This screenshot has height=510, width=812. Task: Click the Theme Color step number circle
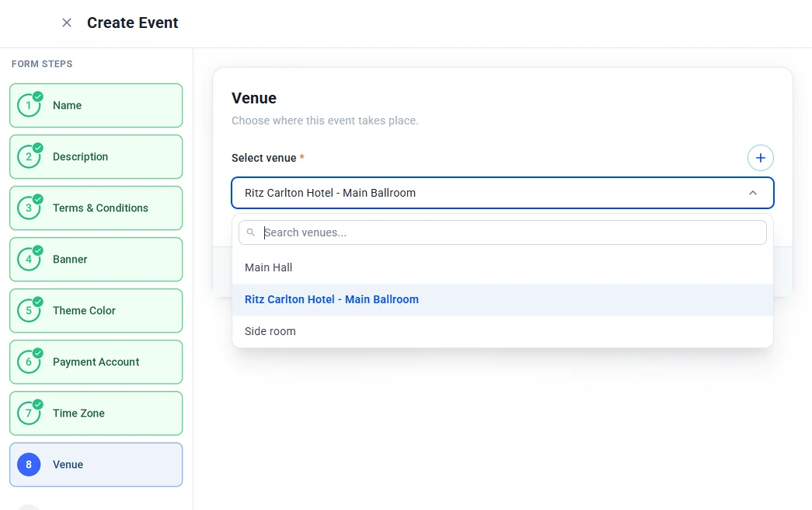[x=29, y=310]
